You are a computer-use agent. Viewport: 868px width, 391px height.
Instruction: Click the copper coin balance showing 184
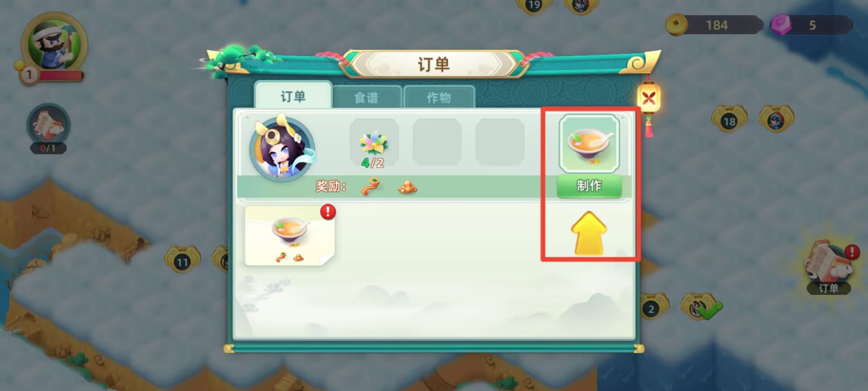click(x=714, y=25)
